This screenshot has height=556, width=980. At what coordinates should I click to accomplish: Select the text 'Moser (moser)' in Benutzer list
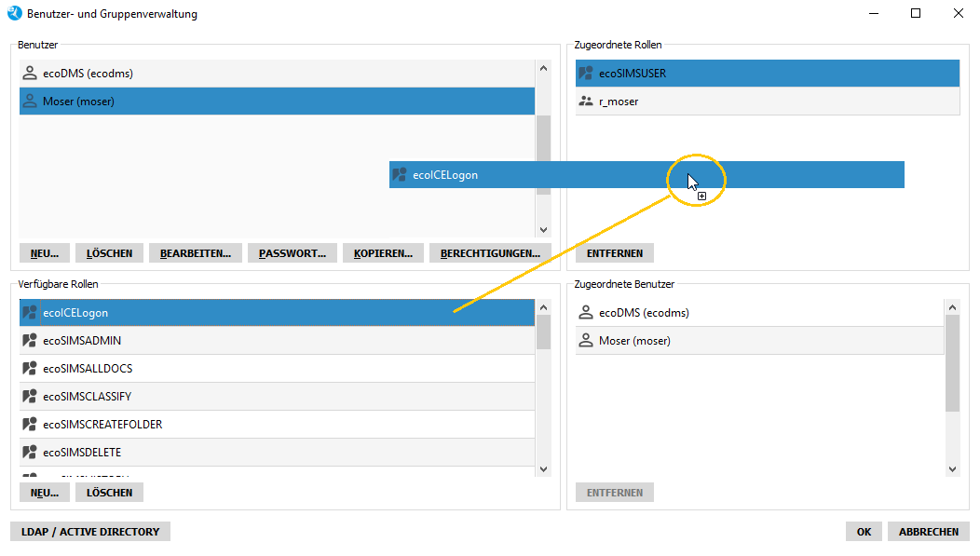coord(79,102)
